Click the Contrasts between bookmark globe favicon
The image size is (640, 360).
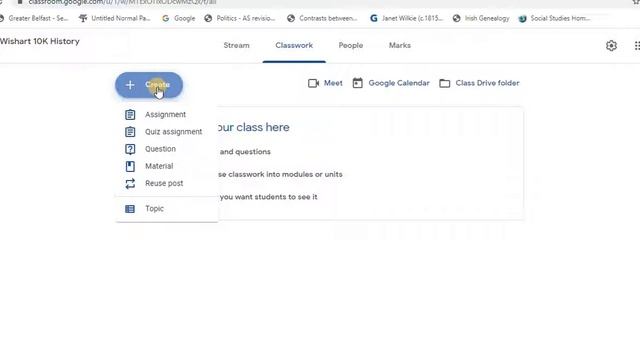pos(291,18)
